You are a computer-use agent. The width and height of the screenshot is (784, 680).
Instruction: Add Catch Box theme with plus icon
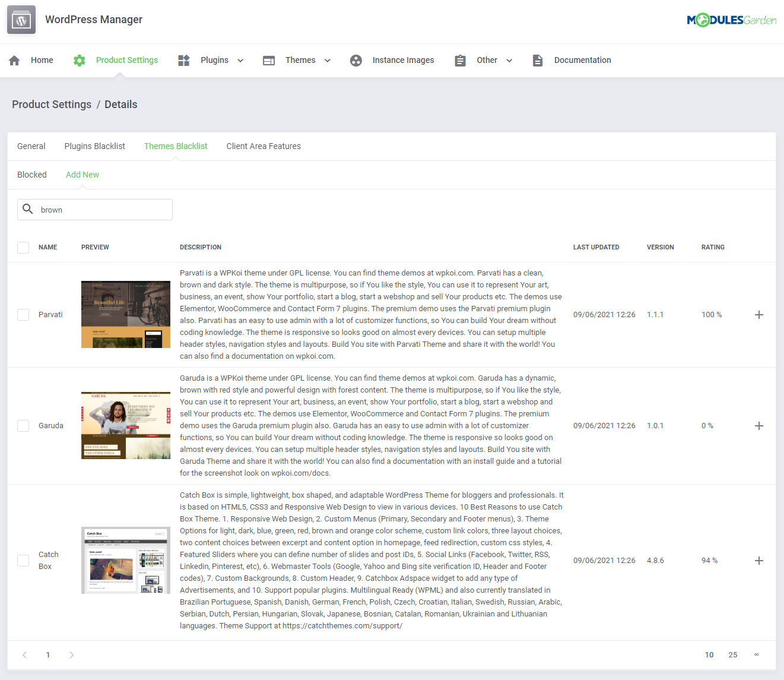(759, 561)
